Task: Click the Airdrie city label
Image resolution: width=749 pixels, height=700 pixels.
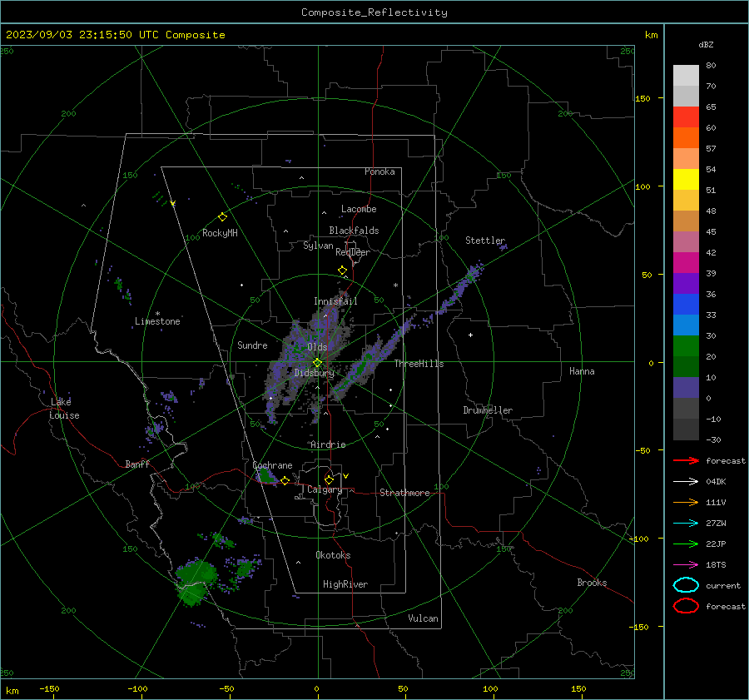Action: click(x=328, y=444)
